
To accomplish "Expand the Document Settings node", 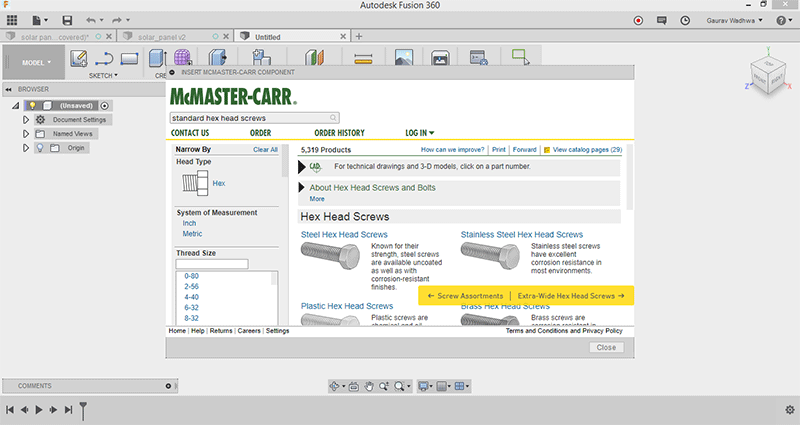I will pyautogui.click(x=26, y=119).
